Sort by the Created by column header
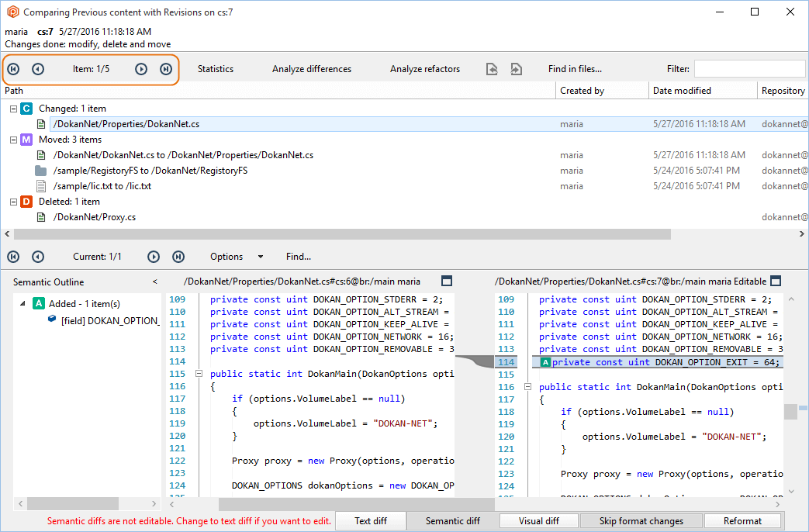The image size is (809, 532). click(602, 90)
